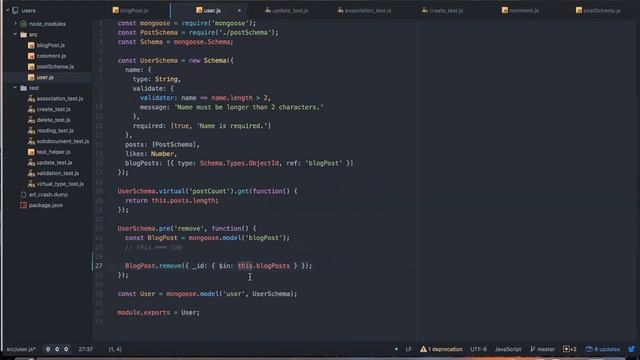Click the +2 git diff indicator
The height and width of the screenshot is (360, 640).
point(570,349)
